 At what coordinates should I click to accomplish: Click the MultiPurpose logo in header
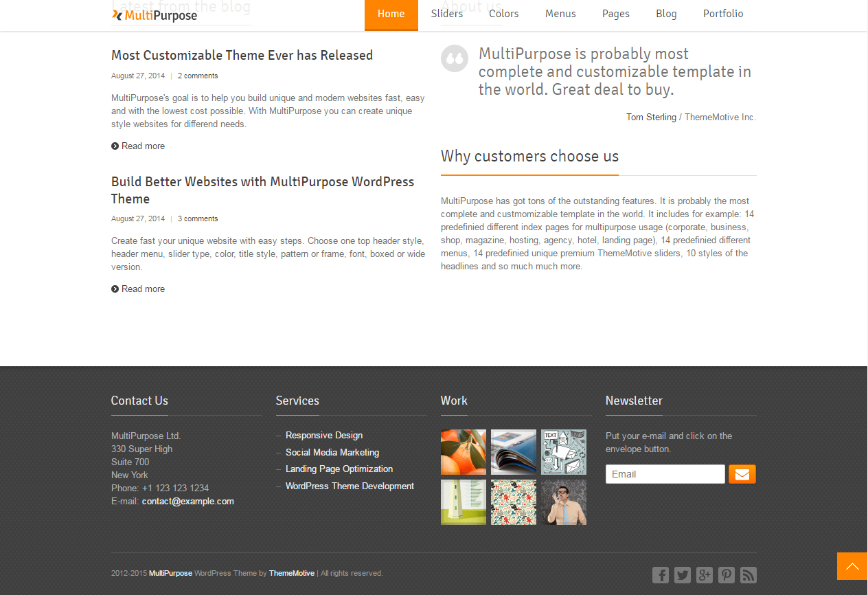click(155, 15)
